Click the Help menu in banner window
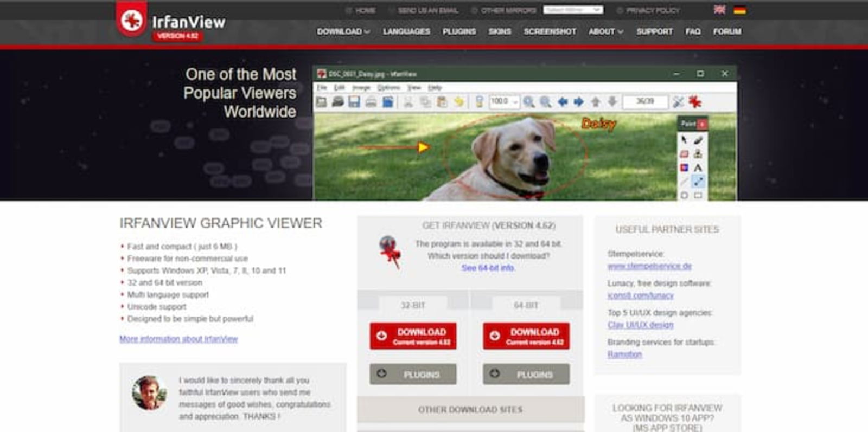Screen dimensions: 868x432 (x=435, y=87)
